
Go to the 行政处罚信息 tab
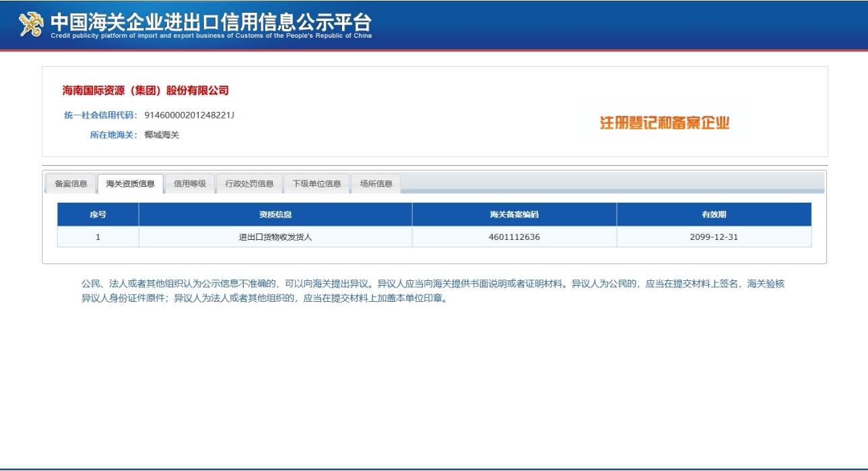point(249,184)
